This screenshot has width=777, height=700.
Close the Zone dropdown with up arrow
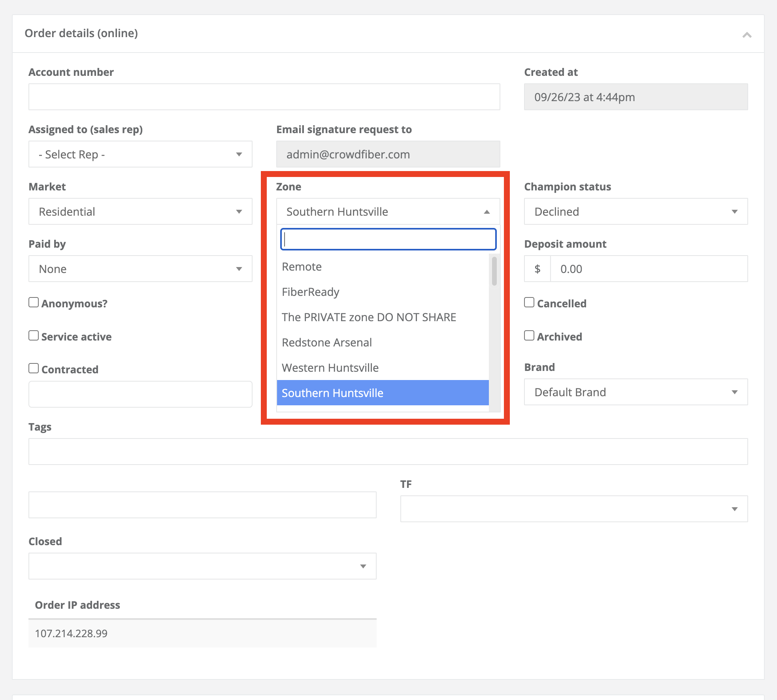point(487,212)
